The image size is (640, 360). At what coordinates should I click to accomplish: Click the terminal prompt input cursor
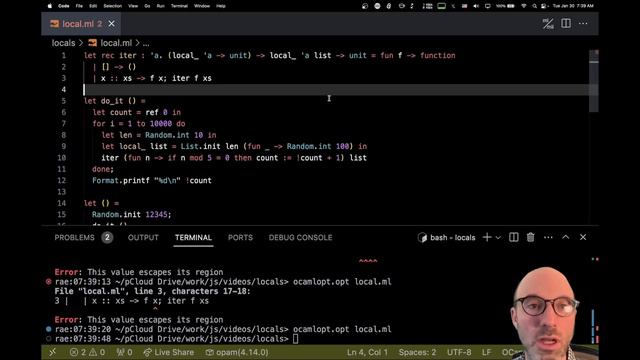(x=296, y=339)
